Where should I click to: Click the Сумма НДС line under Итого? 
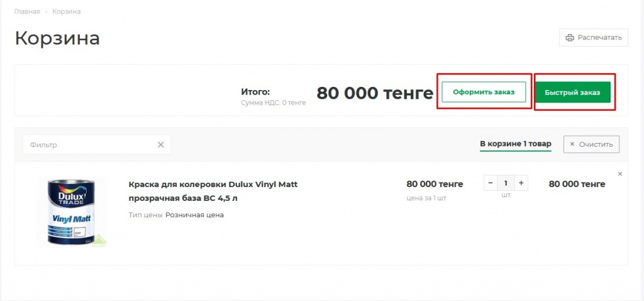[x=273, y=103]
